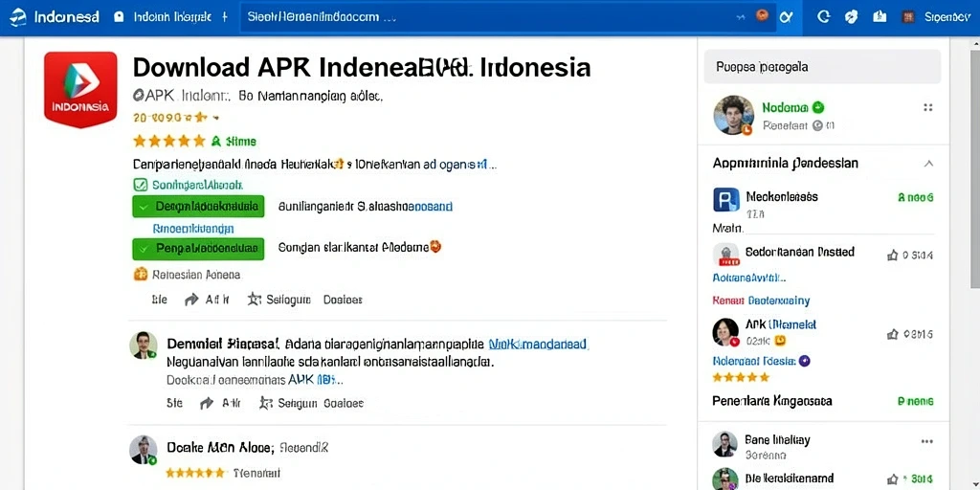Collapse the Appntaninla section with chevron
The height and width of the screenshot is (490, 980).
tap(928, 164)
